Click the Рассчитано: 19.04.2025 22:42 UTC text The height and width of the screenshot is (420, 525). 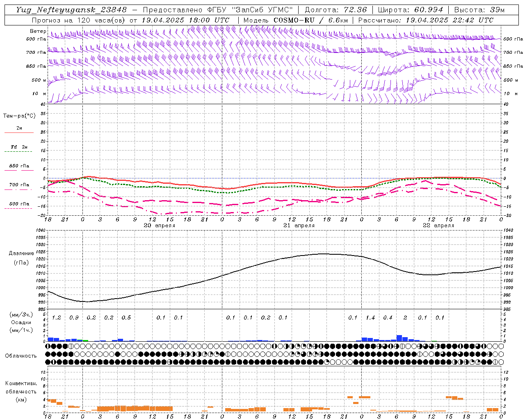coord(426,20)
